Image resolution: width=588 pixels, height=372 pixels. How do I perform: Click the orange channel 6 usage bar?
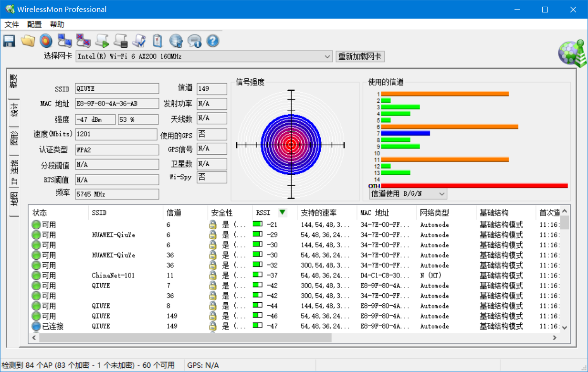pyautogui.click(x=450, y=127)
